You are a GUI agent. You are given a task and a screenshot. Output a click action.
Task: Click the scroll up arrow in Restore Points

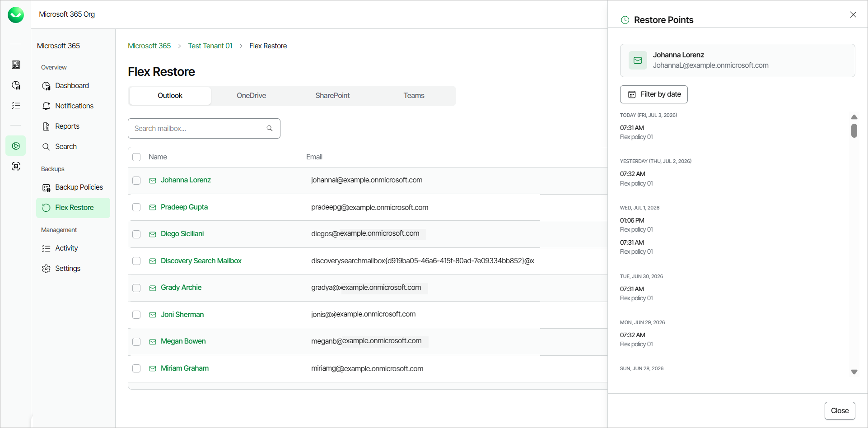[854, 117]
